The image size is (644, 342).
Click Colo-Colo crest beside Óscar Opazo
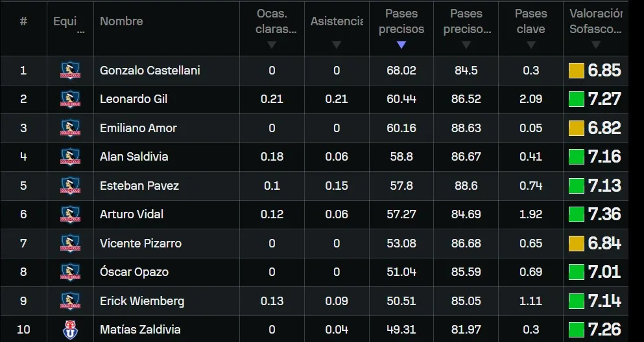pyautogui.click(x=70, y=272)
